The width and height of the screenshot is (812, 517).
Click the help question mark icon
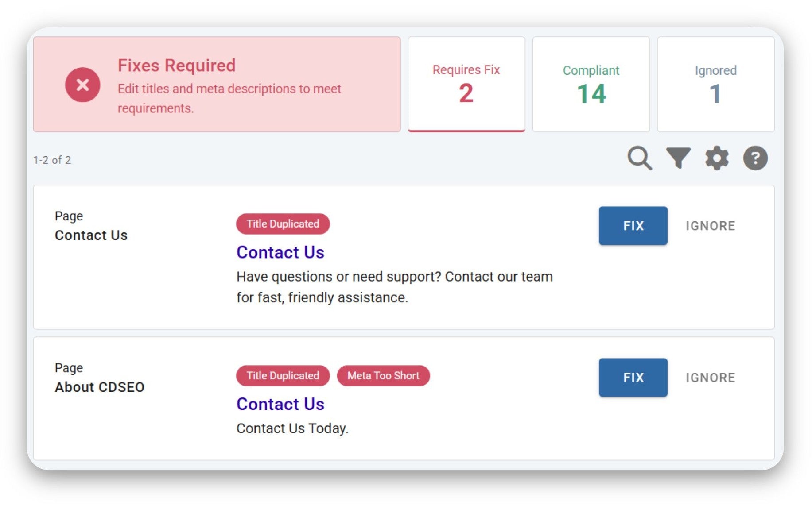click(x=755, y=158)
